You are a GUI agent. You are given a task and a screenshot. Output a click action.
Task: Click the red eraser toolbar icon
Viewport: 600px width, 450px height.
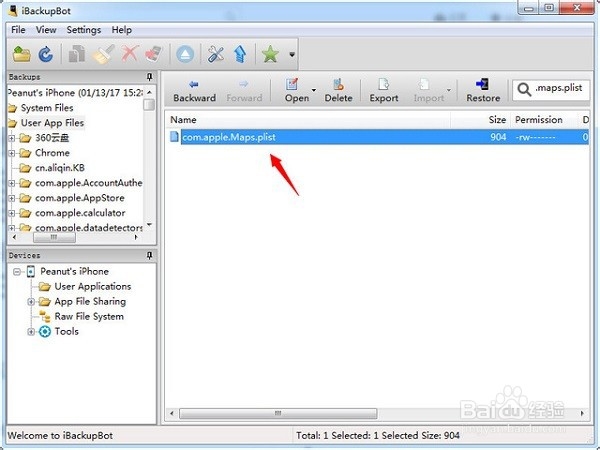click(153, 54)
